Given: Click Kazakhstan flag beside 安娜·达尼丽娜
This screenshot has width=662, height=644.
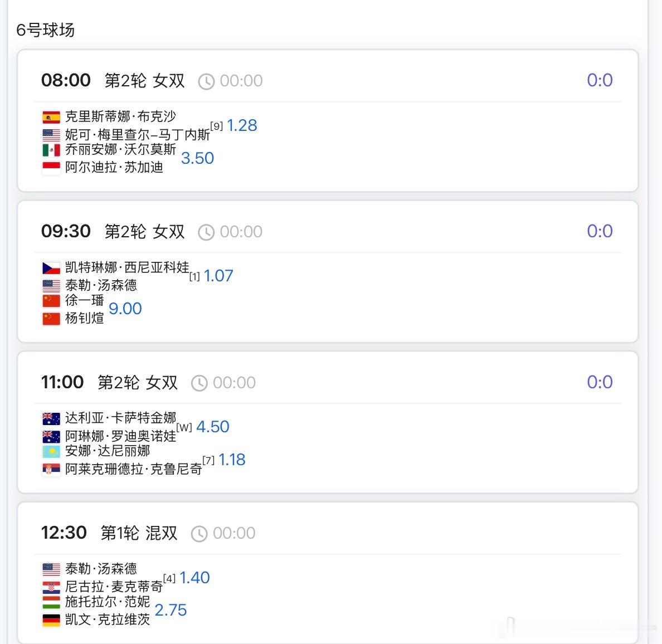Looking at the screenshot, I should coord(51,451).
